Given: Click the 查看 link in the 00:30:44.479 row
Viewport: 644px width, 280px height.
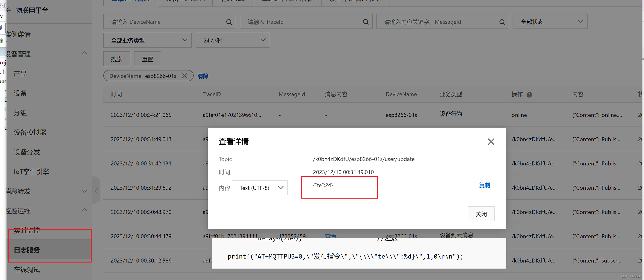Looking at the screenshot, I should (331, 236).
